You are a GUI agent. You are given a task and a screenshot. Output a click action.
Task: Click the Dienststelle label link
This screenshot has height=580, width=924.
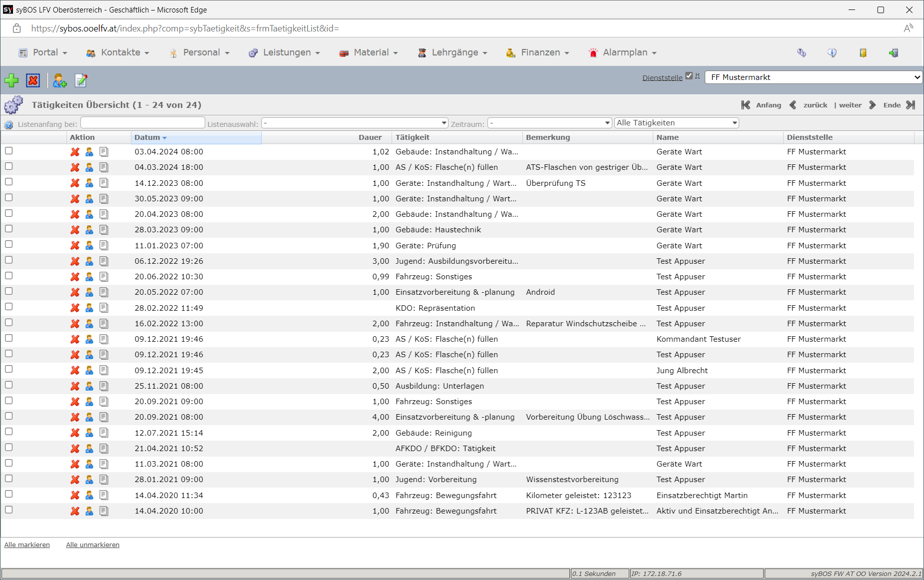(x=662, y=77)
